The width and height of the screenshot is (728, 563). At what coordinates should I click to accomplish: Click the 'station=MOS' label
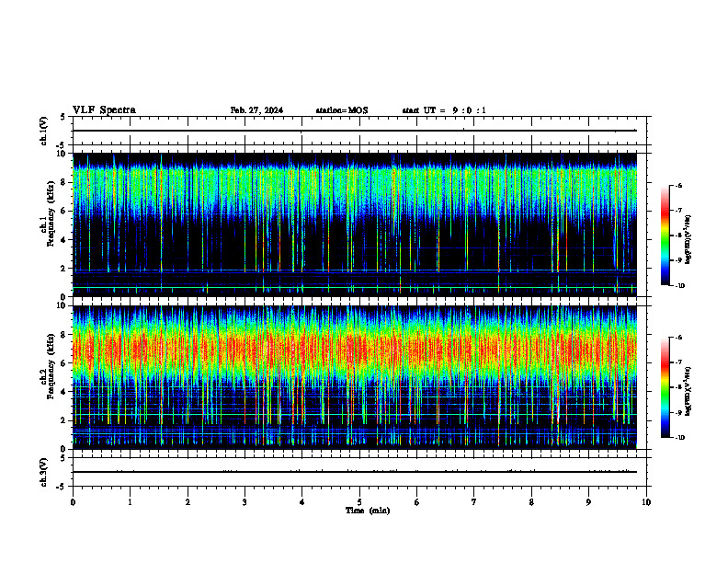pos(342,110)
